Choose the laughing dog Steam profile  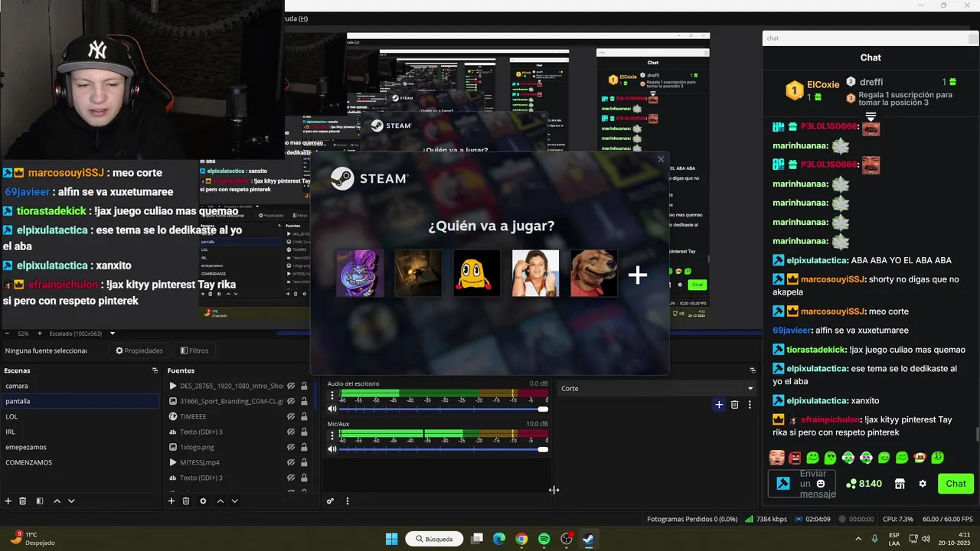pyautogui.click(x=594, y=273)
